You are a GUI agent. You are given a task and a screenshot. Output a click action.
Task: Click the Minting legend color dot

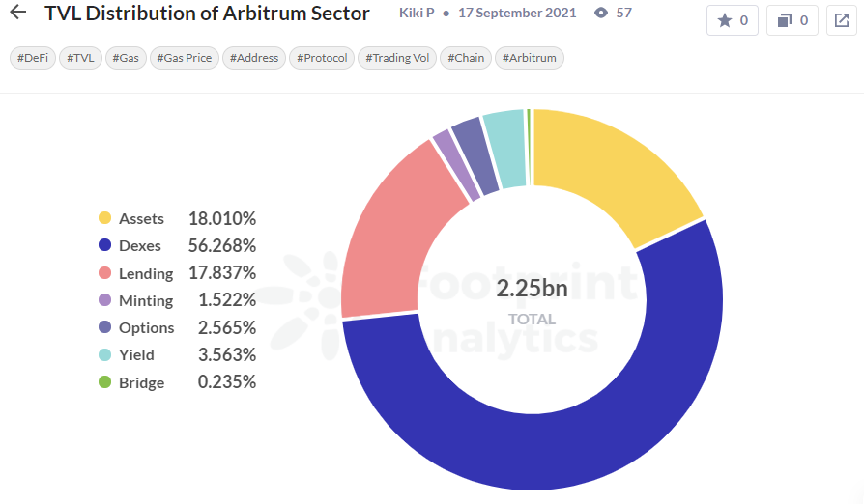[x=104, y=300]
